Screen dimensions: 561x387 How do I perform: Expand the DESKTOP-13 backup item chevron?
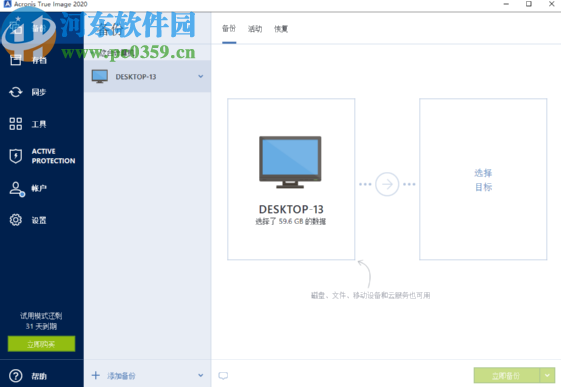click(201, 76)
